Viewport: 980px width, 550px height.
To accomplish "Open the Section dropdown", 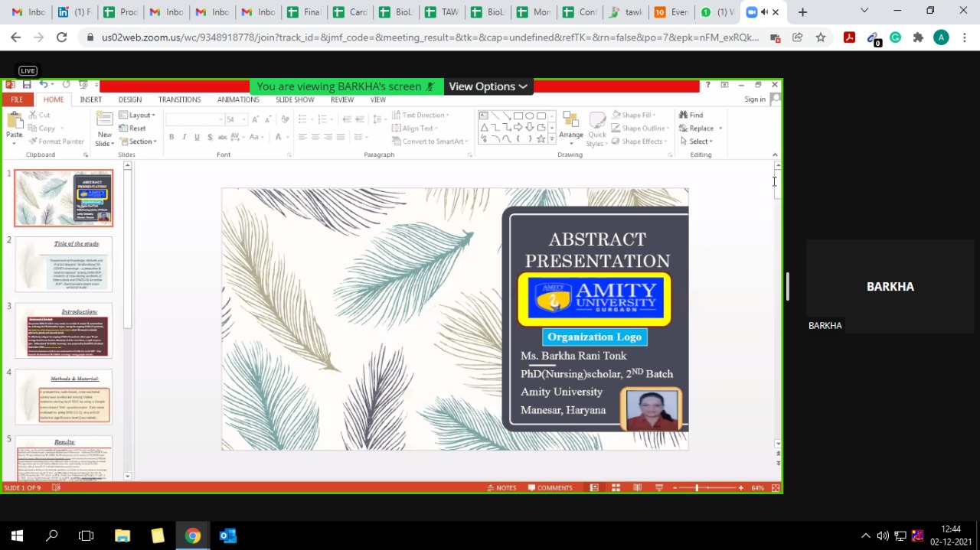I will point(138,142).
